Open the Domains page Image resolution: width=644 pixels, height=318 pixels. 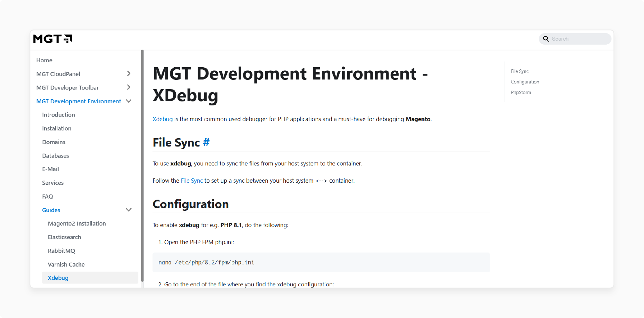point(54,142)
